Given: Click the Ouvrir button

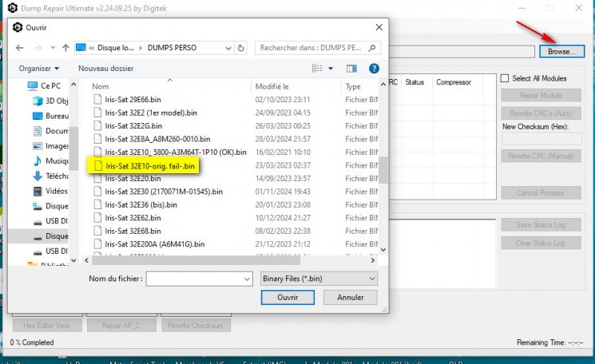Looking at the screenshot, I should pyautogui.click(x=288, y=297).
